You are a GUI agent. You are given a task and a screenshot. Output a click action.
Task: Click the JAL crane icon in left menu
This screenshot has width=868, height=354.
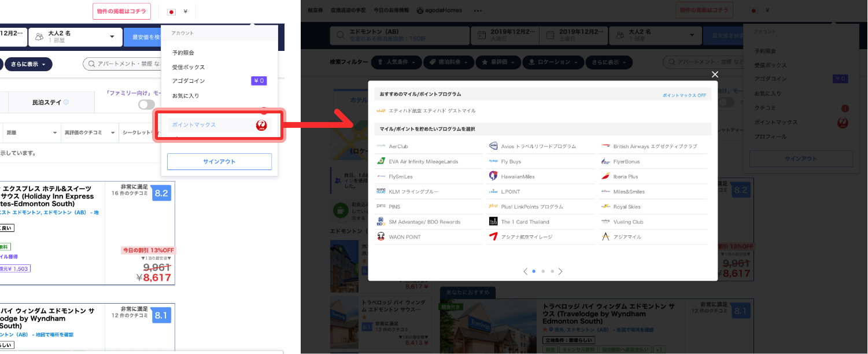pyautogui.click(x=261, y=125)
